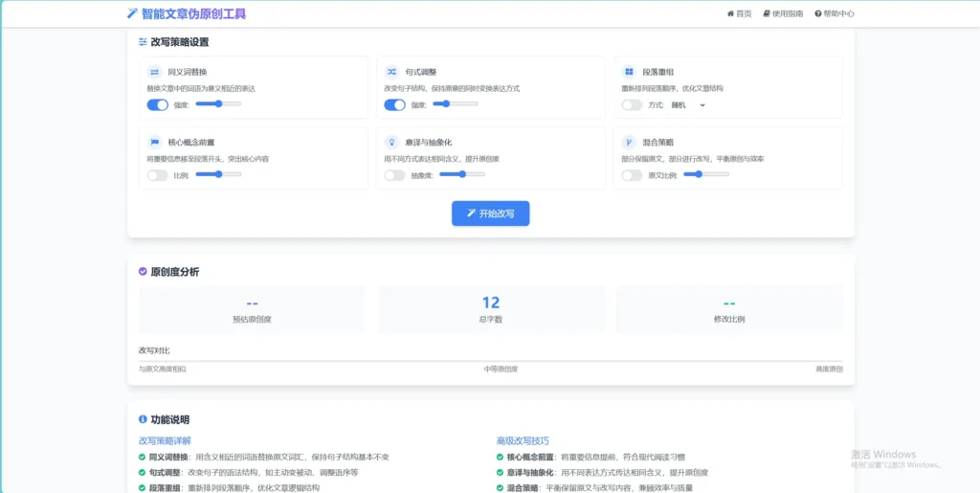Click the 改写策略设置 section heading
980x493 pixels.
tap(180, 42)
